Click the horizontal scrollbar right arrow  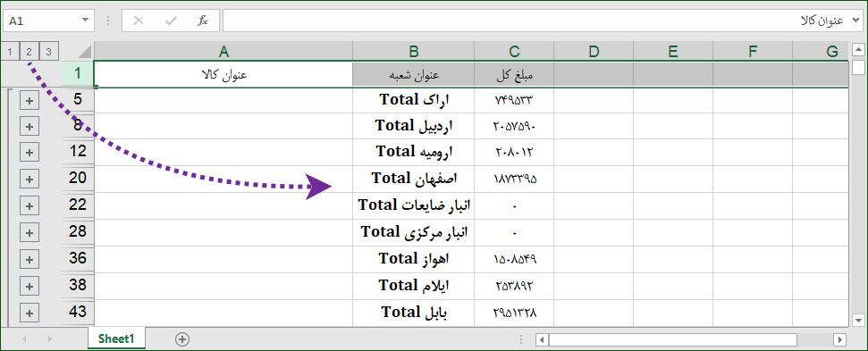coord(841,339)
